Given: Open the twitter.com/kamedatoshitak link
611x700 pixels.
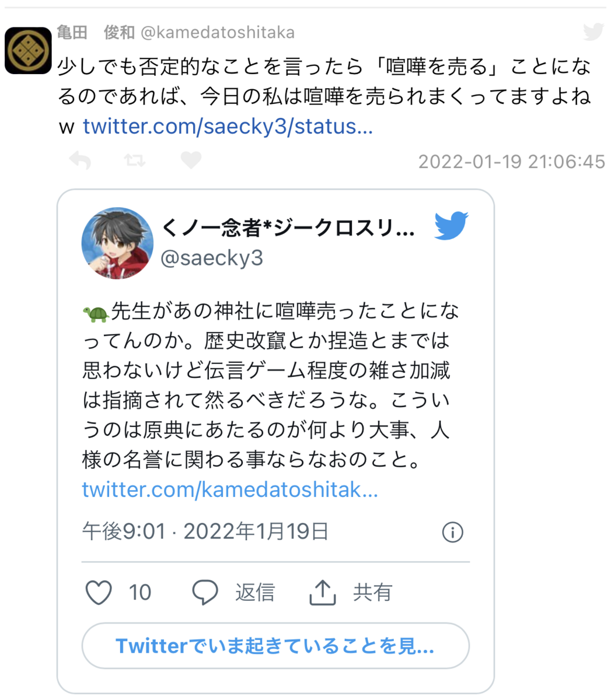Looking at the screenshot, I should point(230,489).
